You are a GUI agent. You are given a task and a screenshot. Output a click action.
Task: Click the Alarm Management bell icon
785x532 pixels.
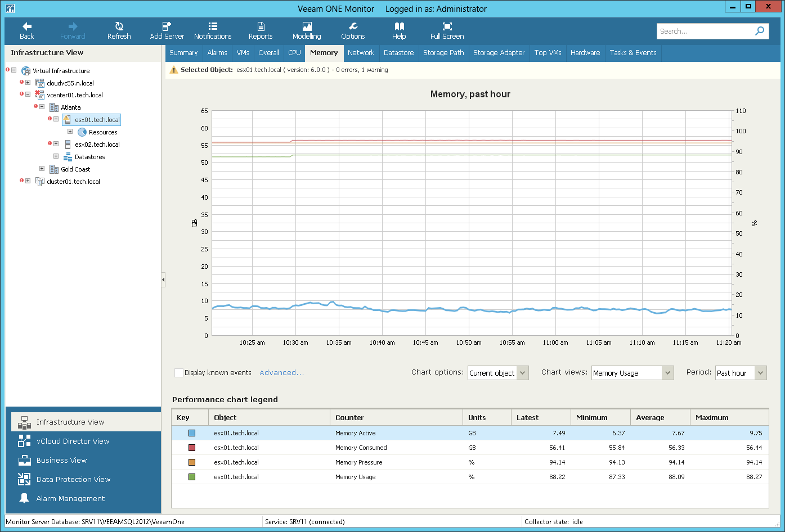pyautogui.click(x=24, y=499)
